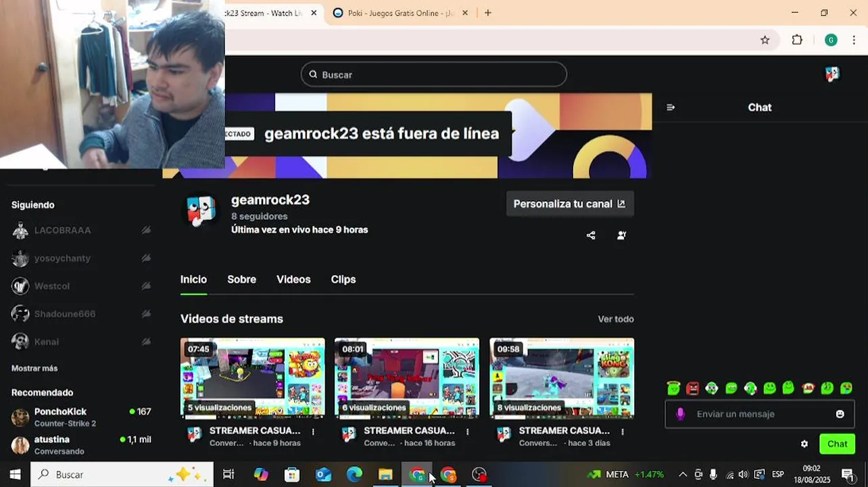The image size is (868, 487).
Task: Click the Enviar un mensaje input
Action: point(759,414)
